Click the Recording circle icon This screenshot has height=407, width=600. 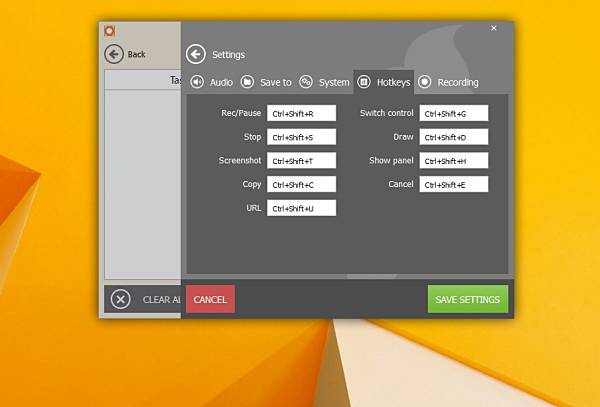424,81
